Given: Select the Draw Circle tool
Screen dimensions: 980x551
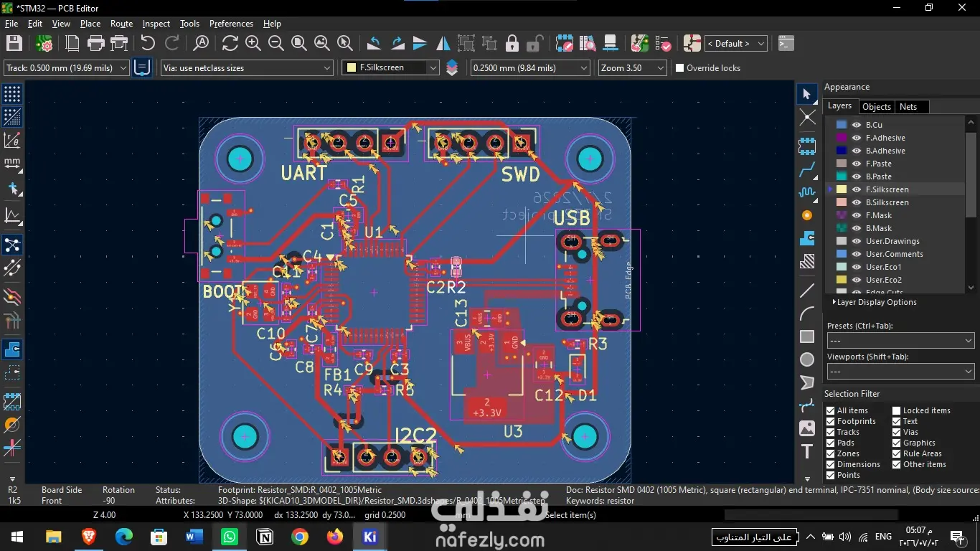Looking at the screenshot, I should tap(807, 359).
